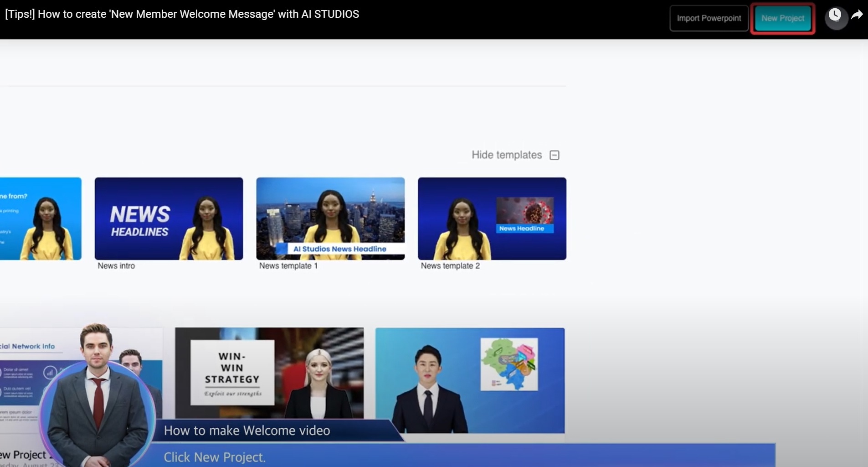
Task: Click the 'News template 2' caption text
Action: tap(450, 266)
